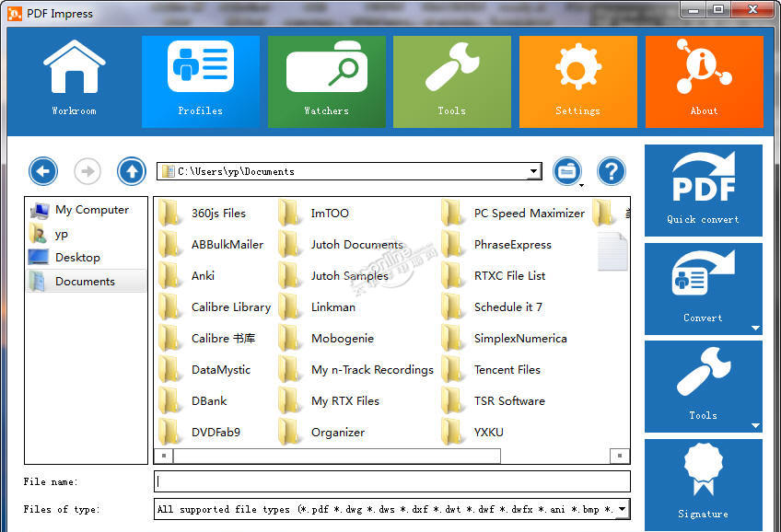Expand the path dropdown for C:\Users\yp\Documents
The image size is (781, 532).
pos(533,171)
